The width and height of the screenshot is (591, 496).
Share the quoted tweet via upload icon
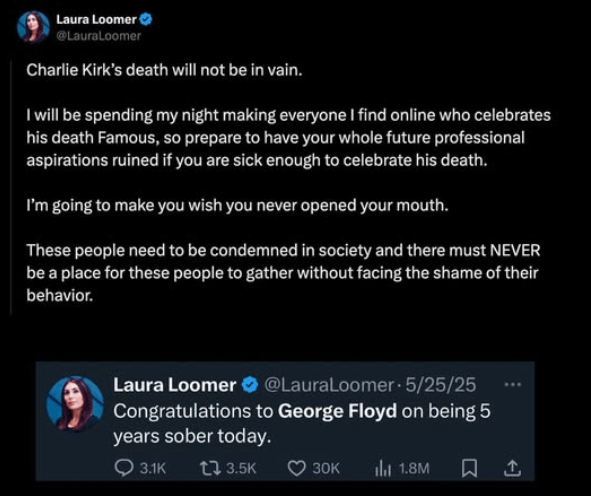click(512, 468)
